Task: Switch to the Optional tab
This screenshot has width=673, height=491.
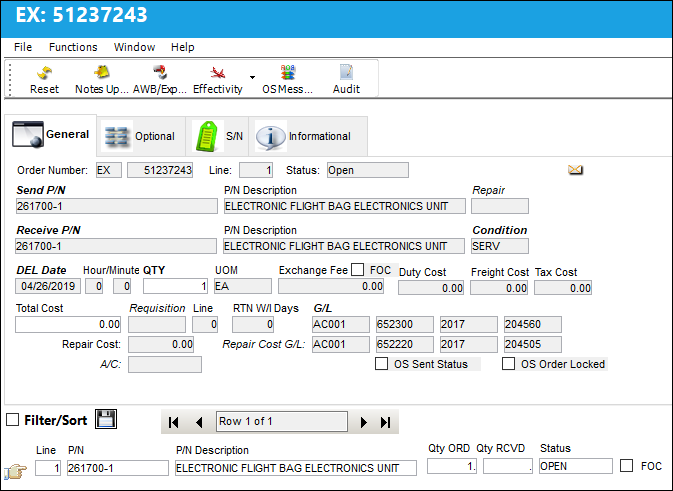Action: coord(140,136)
